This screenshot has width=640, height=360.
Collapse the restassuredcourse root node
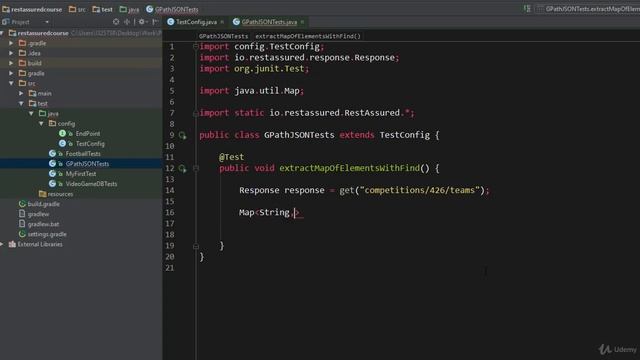point(2,33)
